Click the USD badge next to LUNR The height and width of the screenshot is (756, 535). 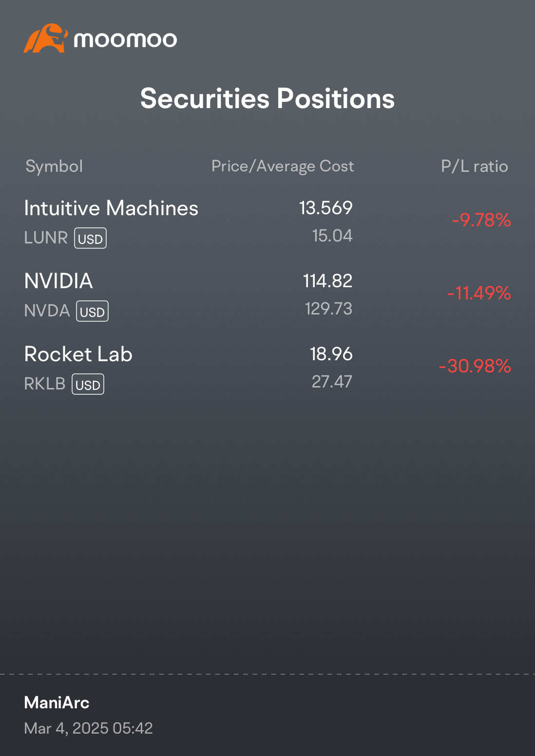click(x=90, y=238)
